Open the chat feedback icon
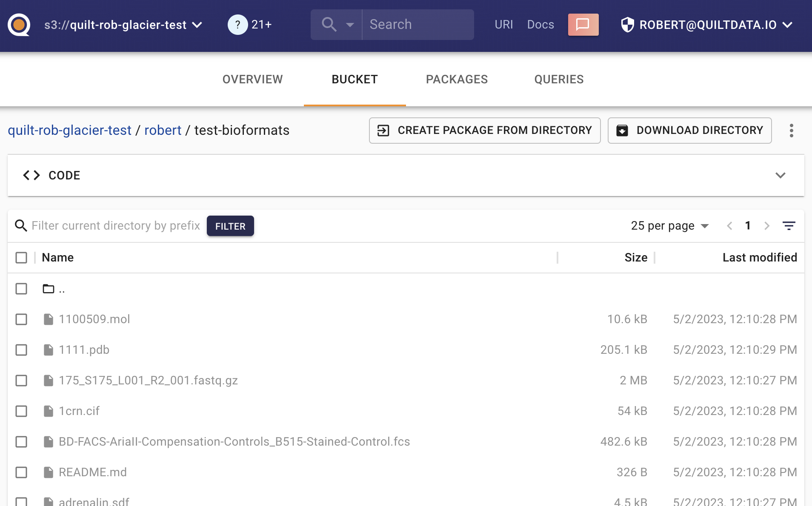 pyautogui.click(x=583, y=25)
